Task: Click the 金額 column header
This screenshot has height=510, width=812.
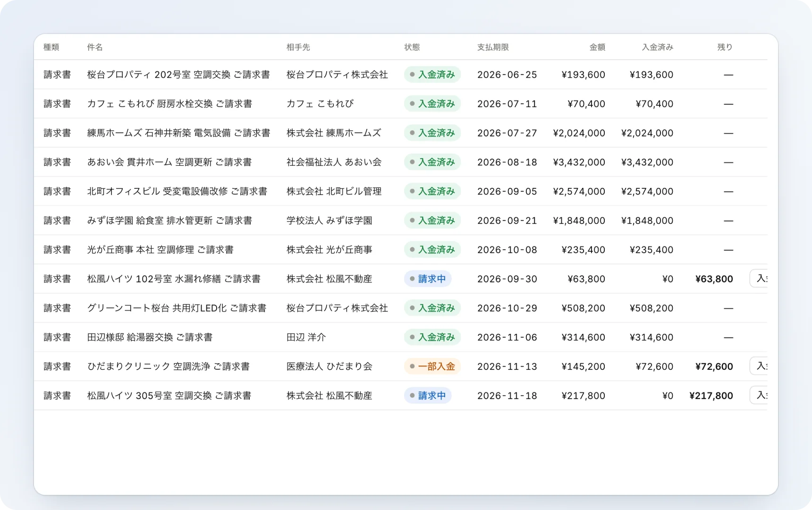Action: (597, 47)
